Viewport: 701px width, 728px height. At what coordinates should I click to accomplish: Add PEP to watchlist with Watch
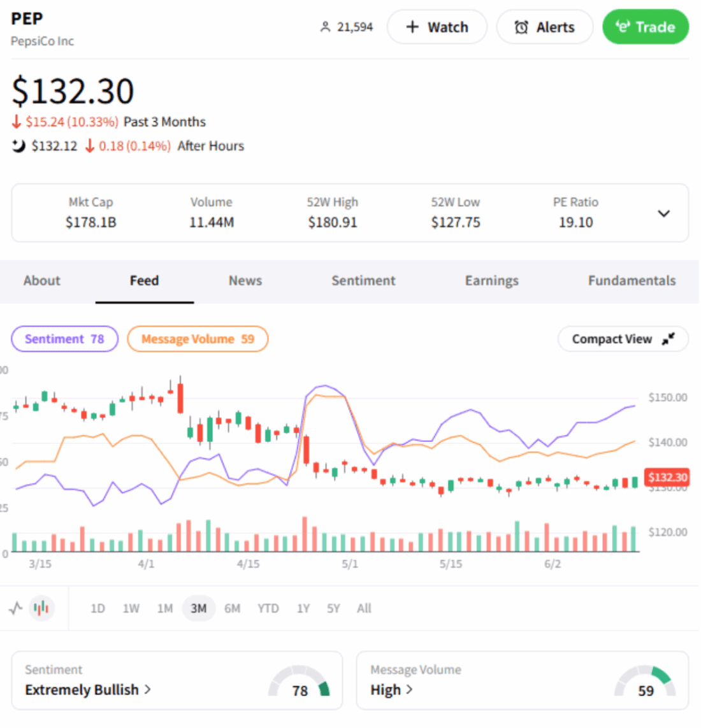(x=437, y=27)
